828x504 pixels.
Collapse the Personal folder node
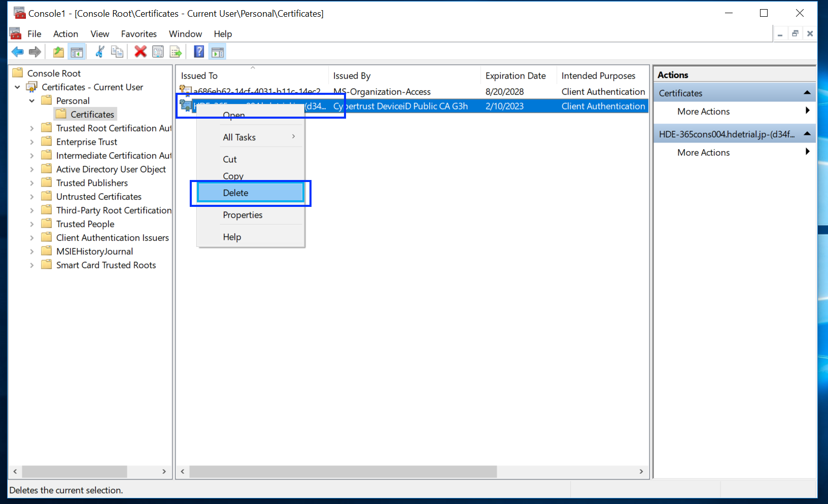click(32, 101)
